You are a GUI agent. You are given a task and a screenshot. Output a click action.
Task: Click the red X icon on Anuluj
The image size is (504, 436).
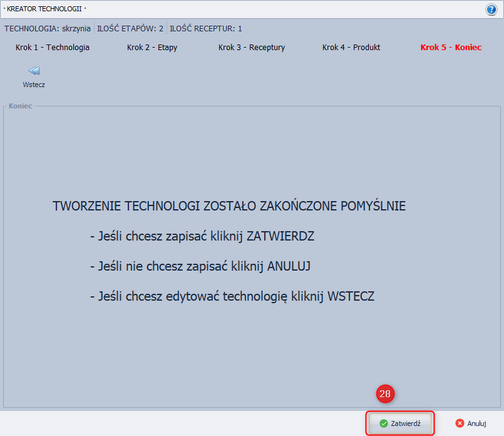(460, 423)
